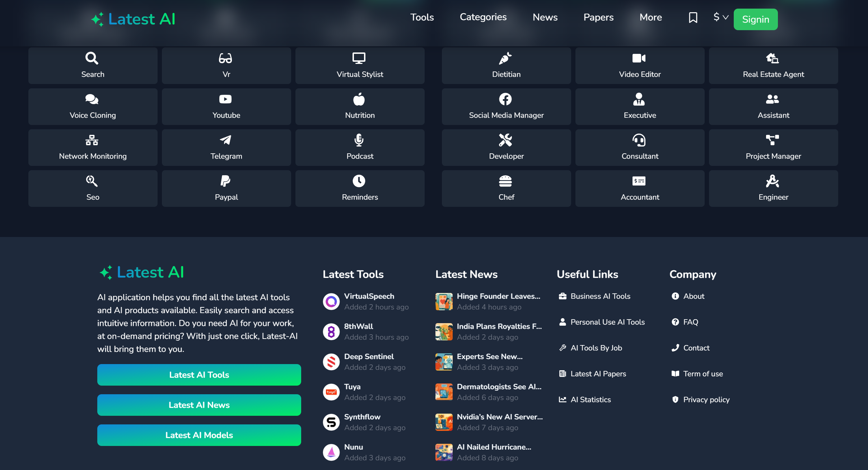
Task: Select the Virtual Stylist tile
Action: pyautogui.click(x=360, y=66)
